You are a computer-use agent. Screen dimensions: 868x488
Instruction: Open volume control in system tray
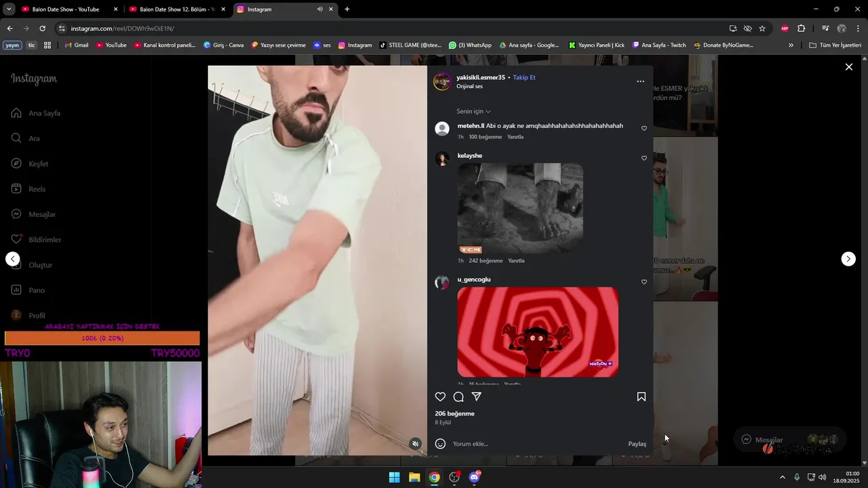coord(822,477)
